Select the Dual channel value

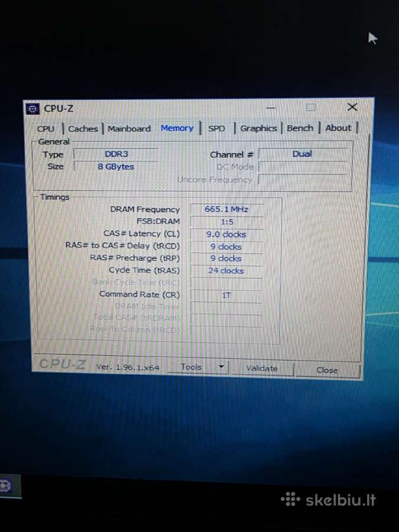click(x=302, y=154)
